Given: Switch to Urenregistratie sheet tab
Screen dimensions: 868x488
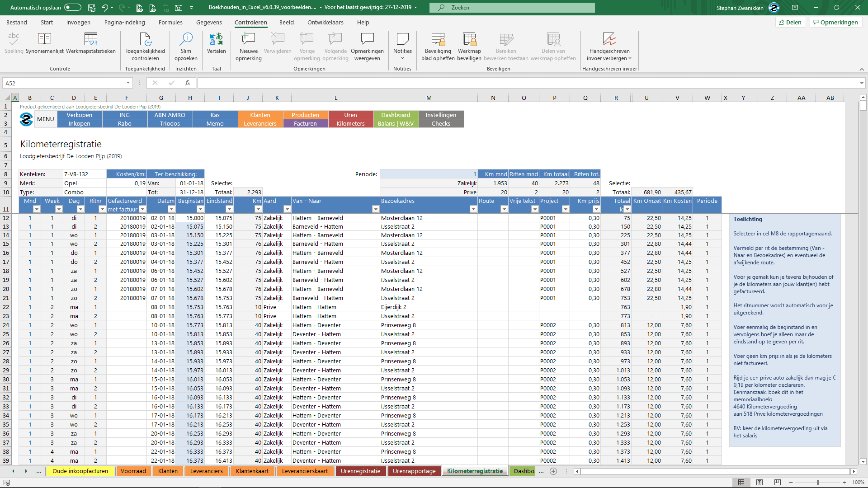Looking at the screenshot, I should [x=360, y=471].
